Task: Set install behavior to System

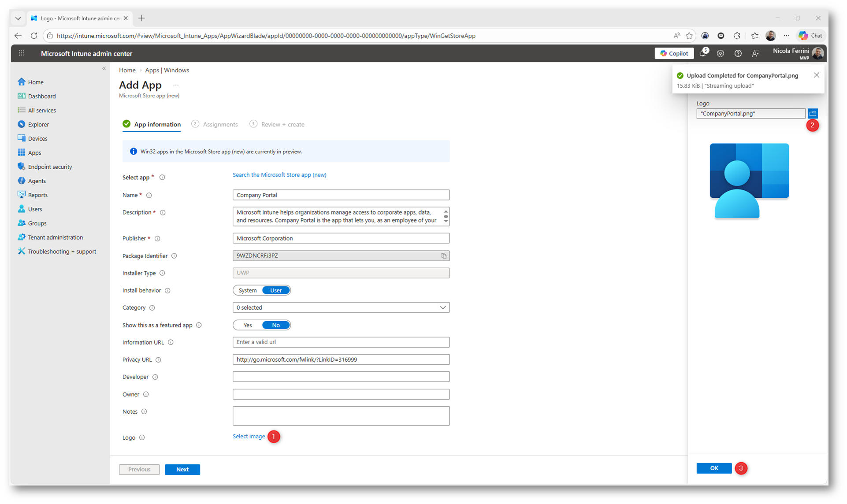Action: [248, 290]
